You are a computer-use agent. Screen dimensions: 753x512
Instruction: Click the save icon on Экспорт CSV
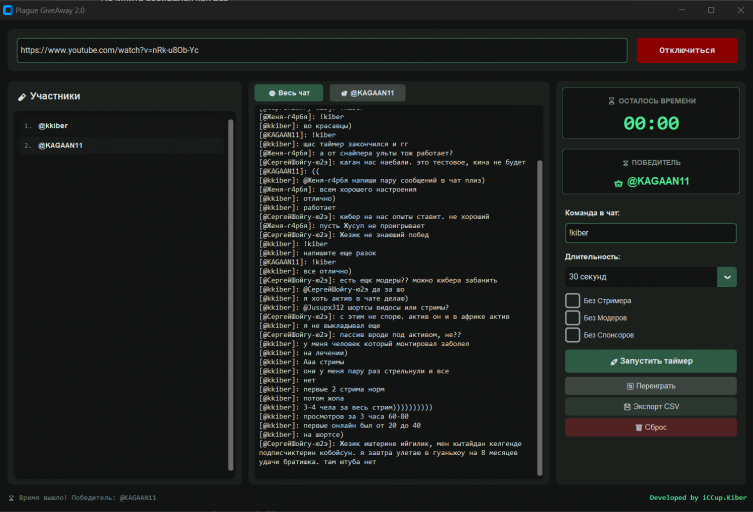pos(627,407)
